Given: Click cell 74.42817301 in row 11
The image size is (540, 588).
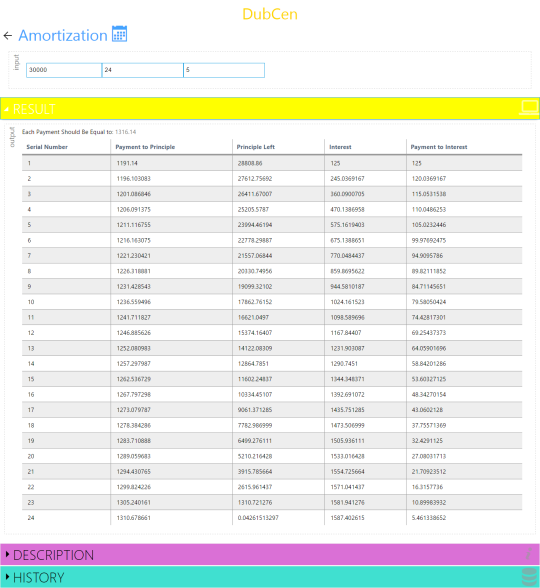Looking at the screenshot, I should (x=429, y=317).
